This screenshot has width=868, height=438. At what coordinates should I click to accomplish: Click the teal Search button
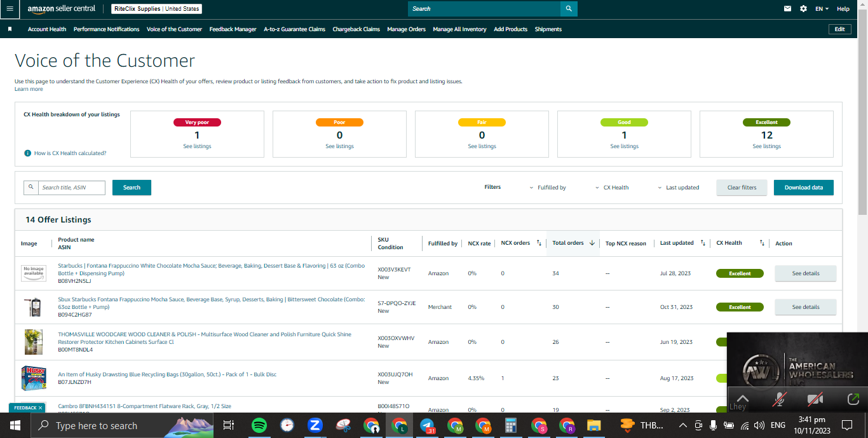click(x=132, y=188)
